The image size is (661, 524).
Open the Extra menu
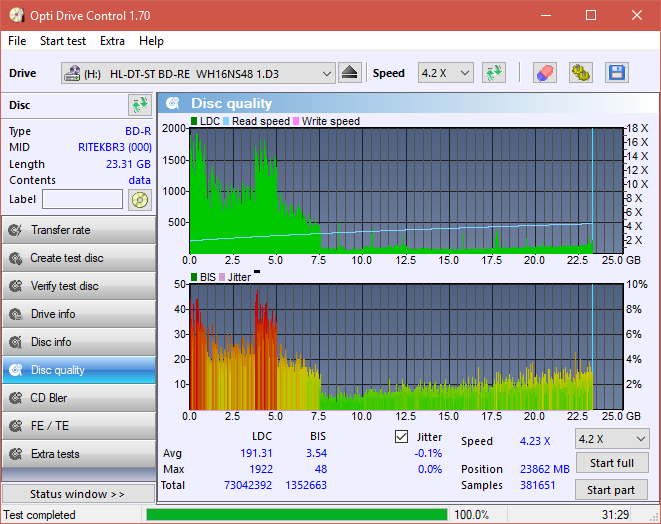click(112, 41)
